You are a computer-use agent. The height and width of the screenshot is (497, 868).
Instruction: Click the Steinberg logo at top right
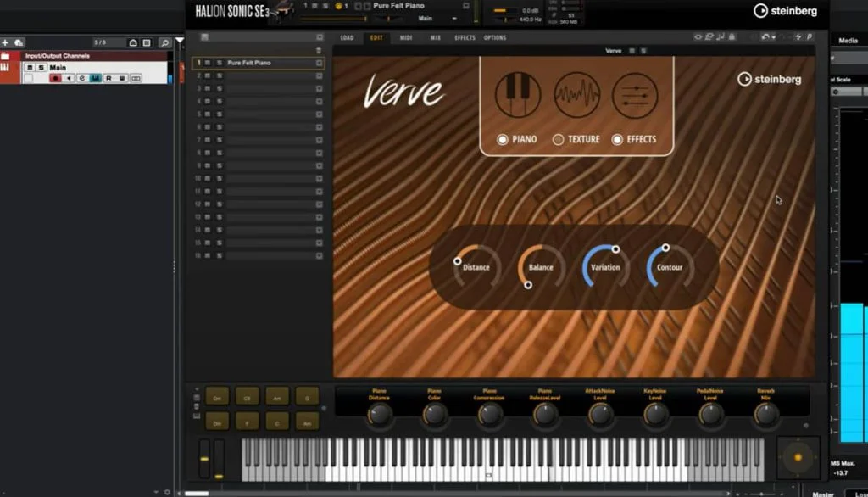786,10
